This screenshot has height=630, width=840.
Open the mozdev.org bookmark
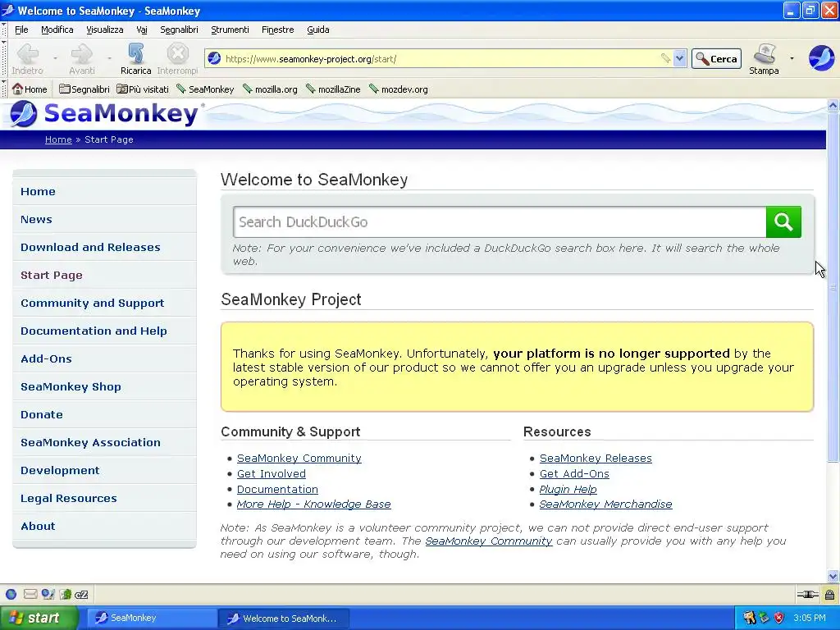399,89
